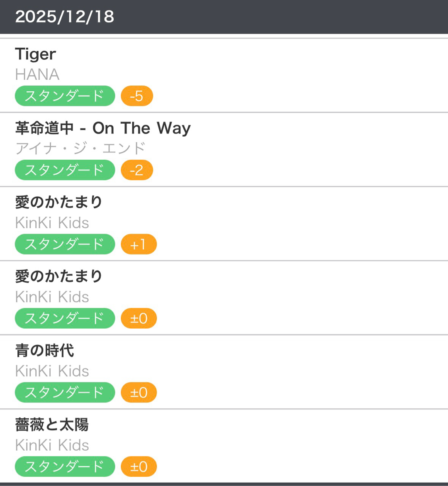Open 愛のかたまり entry with +1 key
The height and width of the screenshot is (486, 448).
[x=58, y=202]
